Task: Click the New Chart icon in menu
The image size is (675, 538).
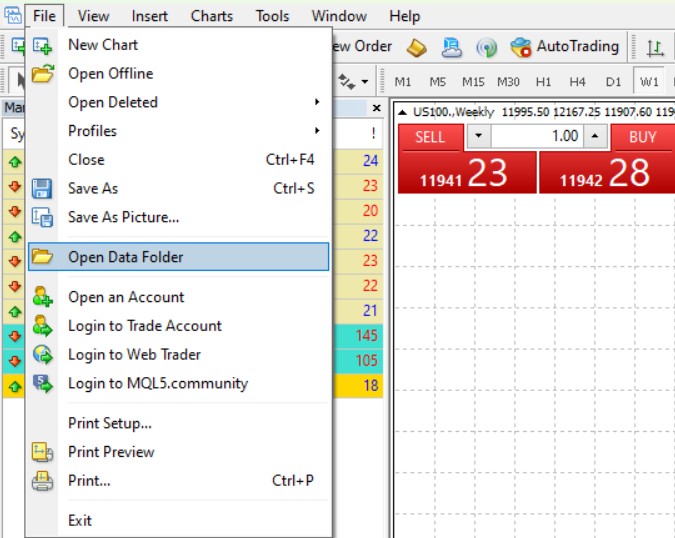Action: click(x=42, y=46)
